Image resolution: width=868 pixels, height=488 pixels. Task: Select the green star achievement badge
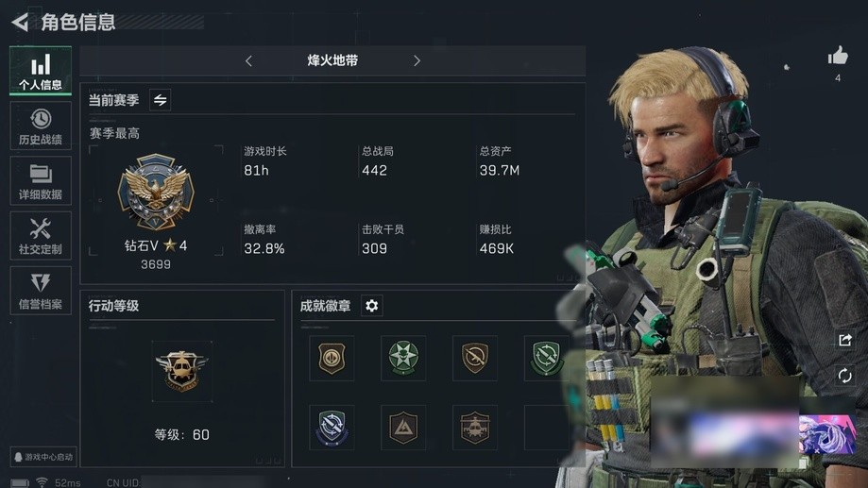pos(403,358)
